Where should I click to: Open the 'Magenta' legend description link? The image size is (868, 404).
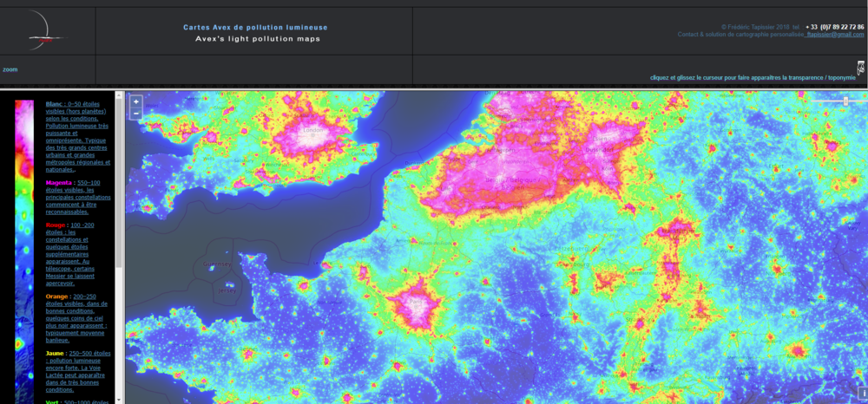coord(78,198)
